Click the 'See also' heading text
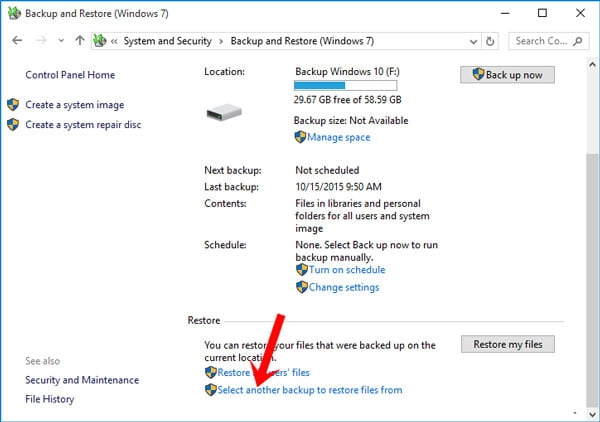The width and height of the screenshot is (600, 422). [x=42, y=361]
